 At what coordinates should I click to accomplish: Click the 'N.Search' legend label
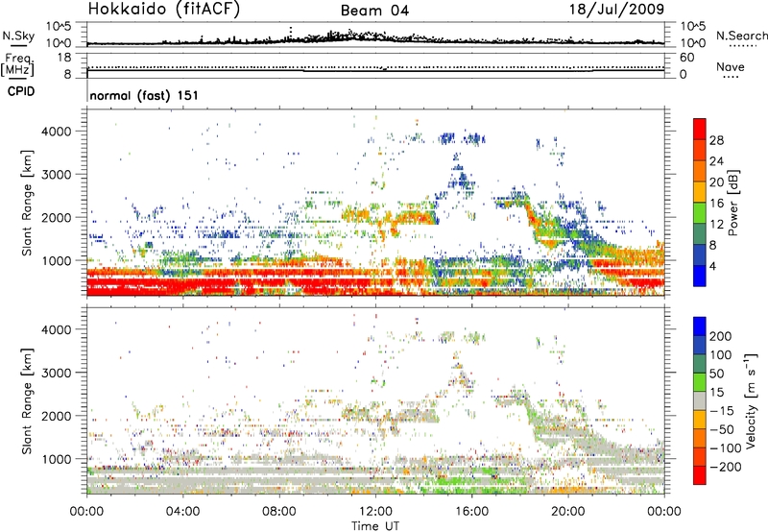[x=742, y=36]
